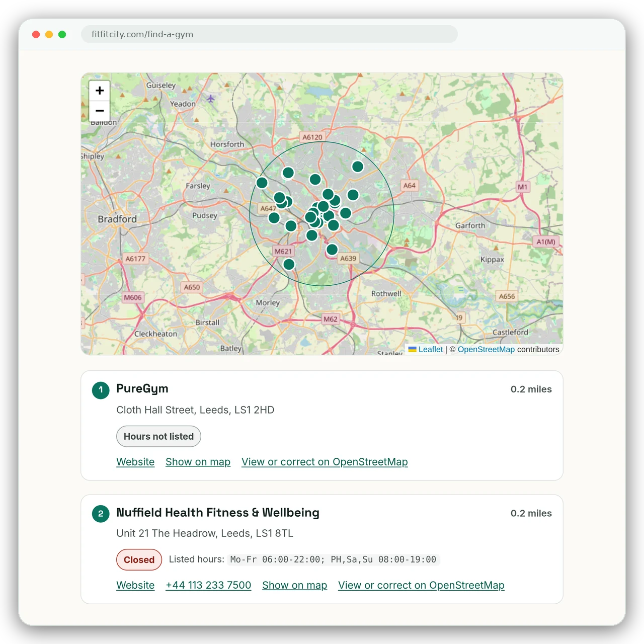Click the PureGym heading
Screen dimensions: 644x644
coord(142,388)
